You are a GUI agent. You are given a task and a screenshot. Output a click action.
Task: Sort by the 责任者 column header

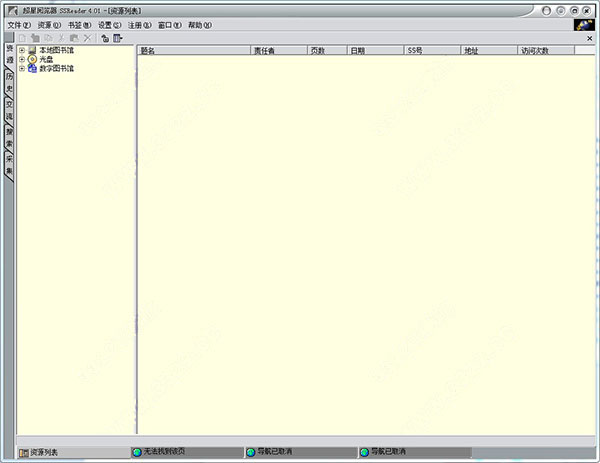click(279, 51)
